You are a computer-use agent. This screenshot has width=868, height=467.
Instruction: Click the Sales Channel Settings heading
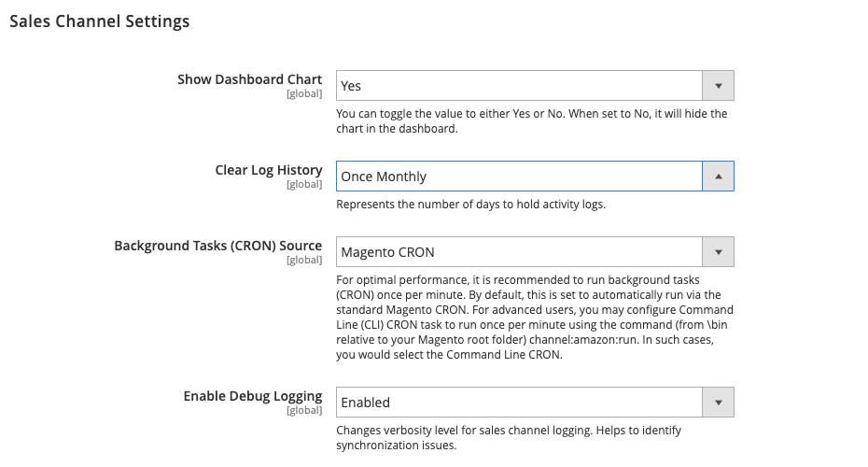tap(100, 21)
